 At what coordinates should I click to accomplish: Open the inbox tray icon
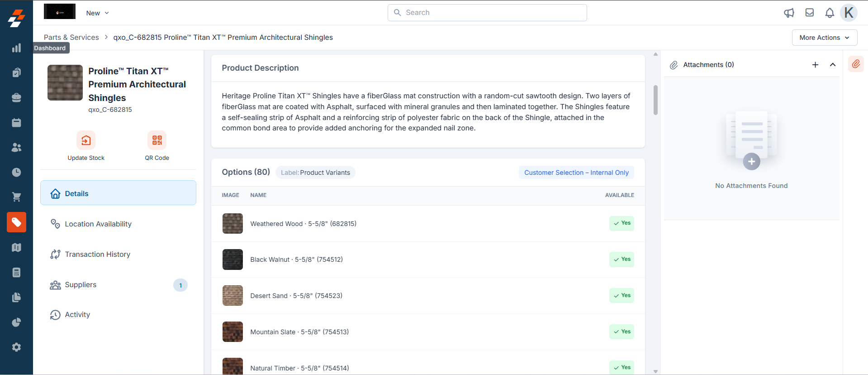coord(810,13)
